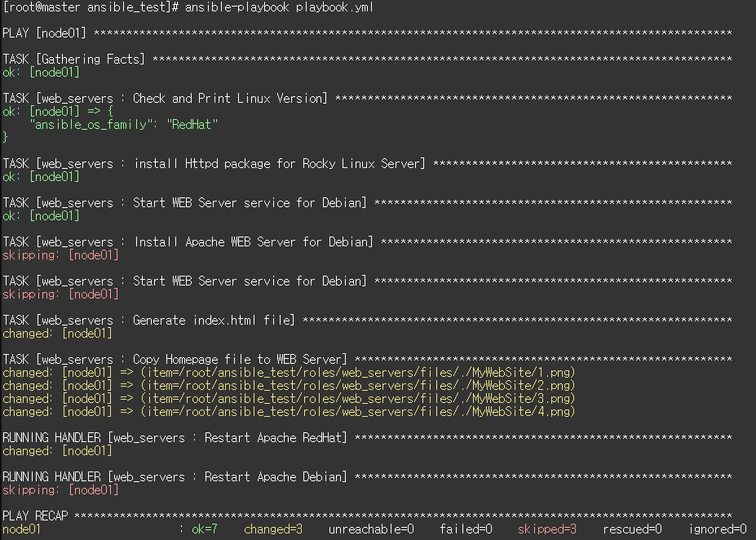Click the changed line for MyWebSite/2.png
This screenshot has height=540, width=756.
tap(289, 385)
